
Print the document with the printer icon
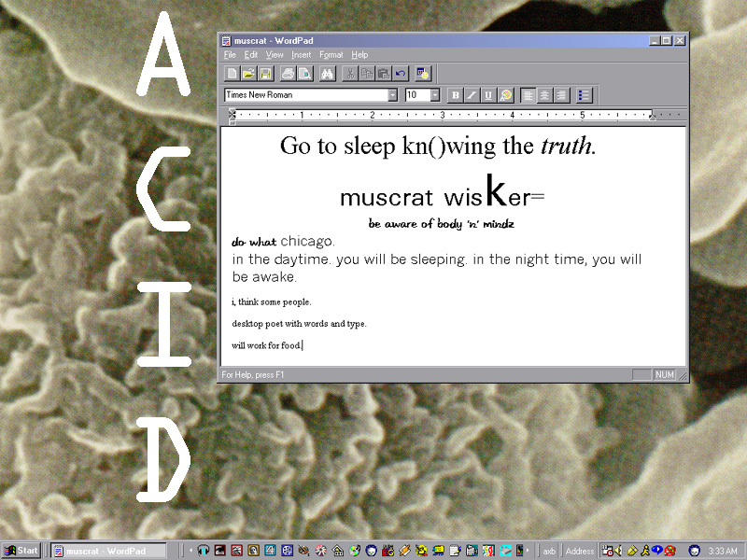click(289, 74)
